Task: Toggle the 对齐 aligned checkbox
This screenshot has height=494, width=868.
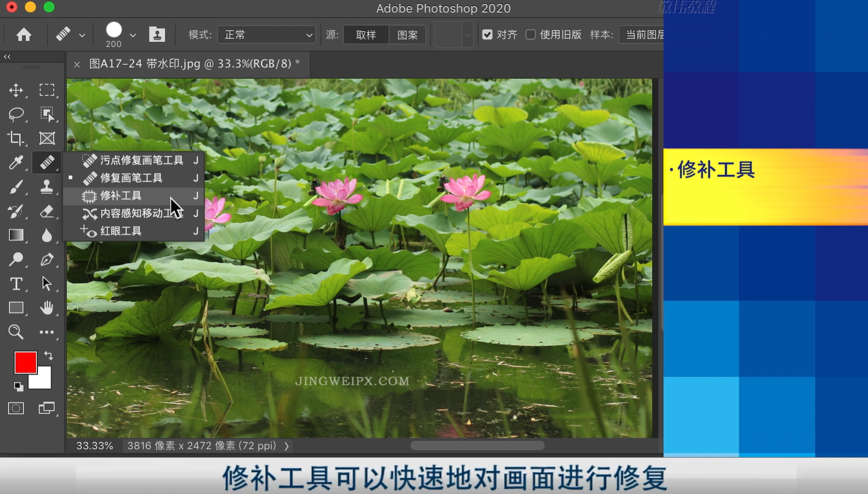Action: pyautogui.click(x=487, y=35)
